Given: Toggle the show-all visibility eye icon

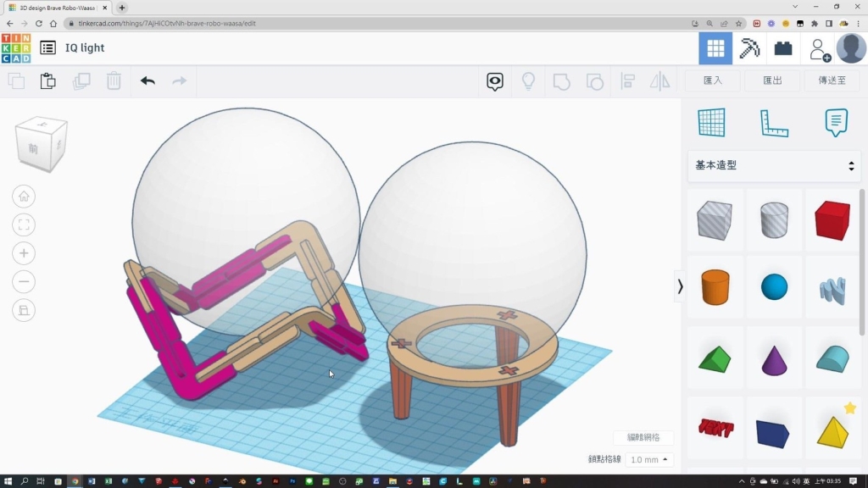Looking at the screenshot, I should [495, 81].
